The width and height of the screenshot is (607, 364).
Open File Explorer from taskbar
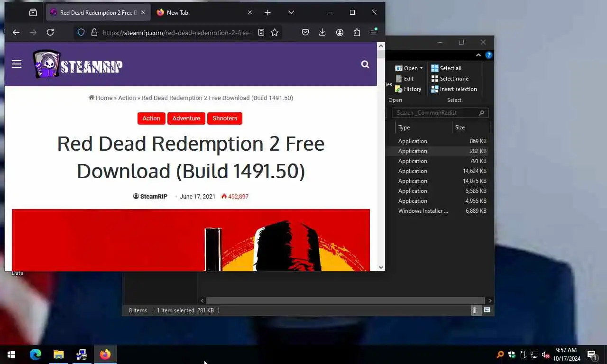tap(58, 355)
